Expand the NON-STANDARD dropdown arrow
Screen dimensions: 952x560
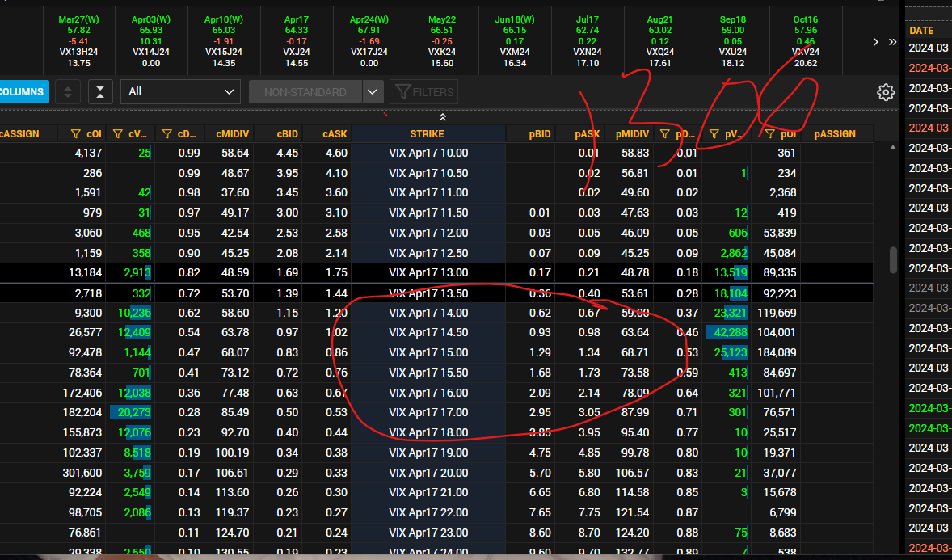(x=373, y=92)
